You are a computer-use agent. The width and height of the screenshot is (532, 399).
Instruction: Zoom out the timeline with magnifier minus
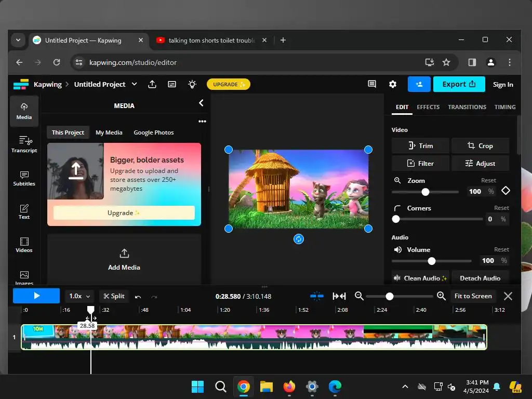(x=359, y=296)
